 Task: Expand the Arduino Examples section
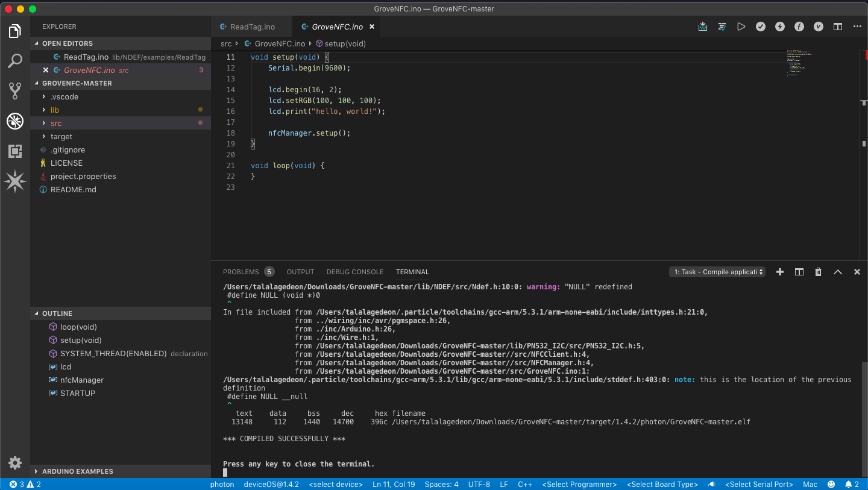pyautogui.click(x=77, y=471)
